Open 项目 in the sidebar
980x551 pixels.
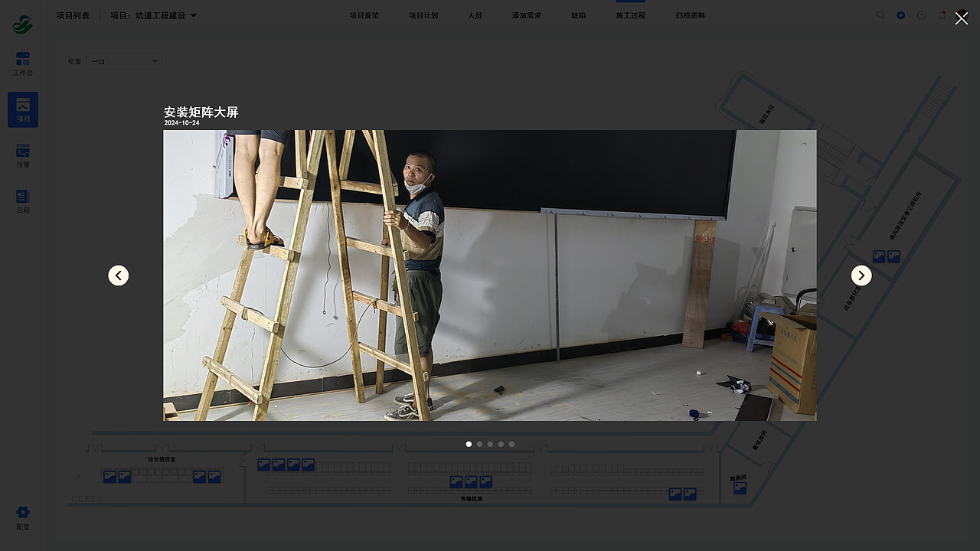point(23,109)
